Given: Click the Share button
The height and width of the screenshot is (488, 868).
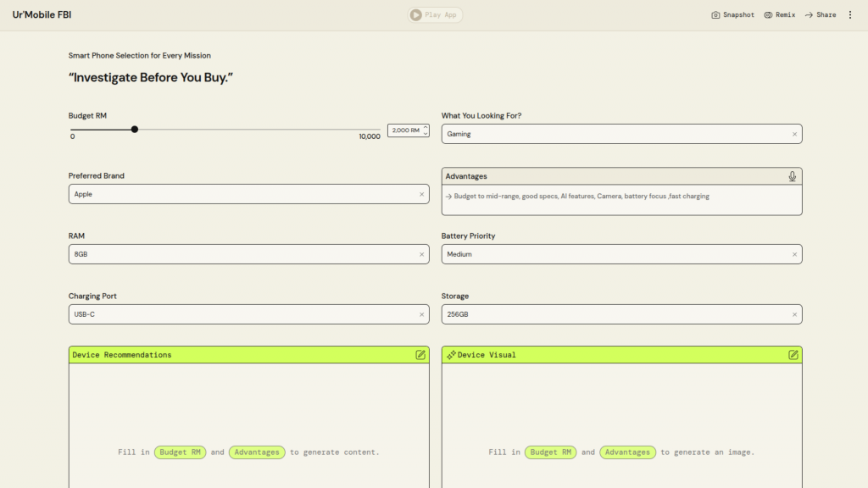Looking at the screenshot, I should (x=821, y=14).
